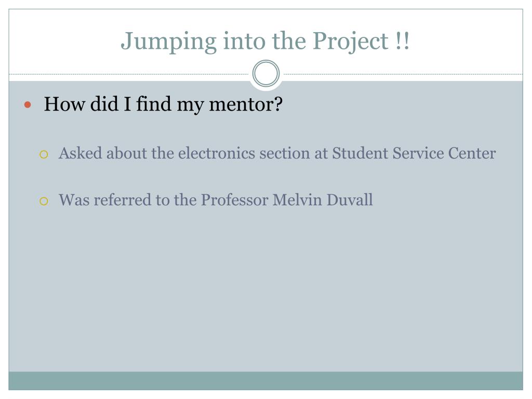Click the dashed divider line left of the circle
The width and height of the screenshot is (532, 399).
[x=129, y=74]
